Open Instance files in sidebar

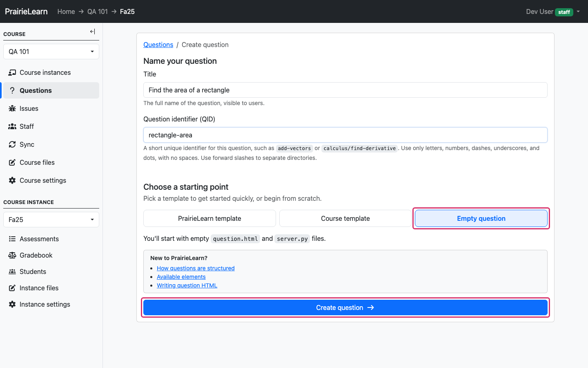coord(51,288)
